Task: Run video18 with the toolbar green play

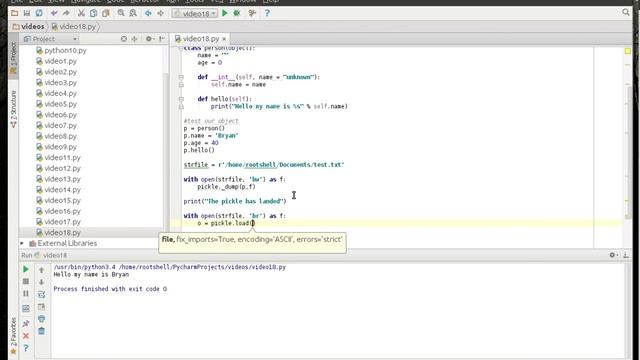Action: click(224, 13)
